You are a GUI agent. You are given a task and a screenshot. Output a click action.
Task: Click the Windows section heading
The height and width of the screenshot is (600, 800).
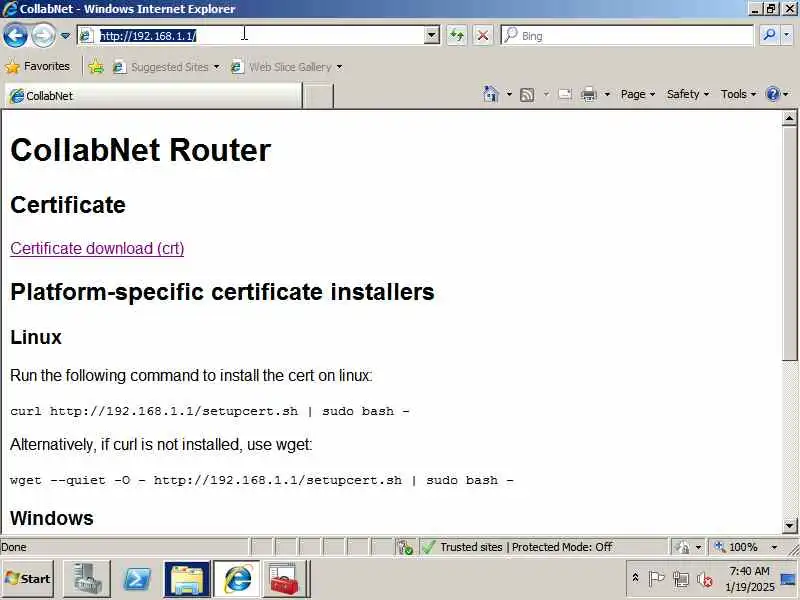(52, 518)
